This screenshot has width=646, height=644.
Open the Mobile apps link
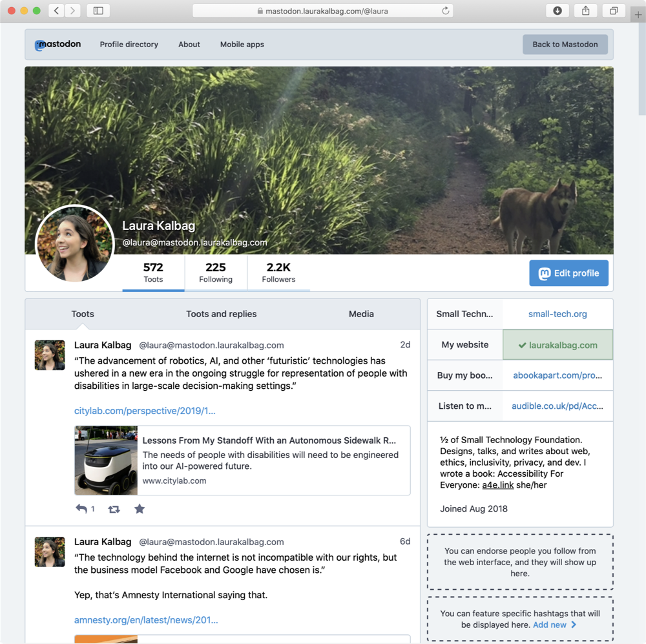point(242,45)
